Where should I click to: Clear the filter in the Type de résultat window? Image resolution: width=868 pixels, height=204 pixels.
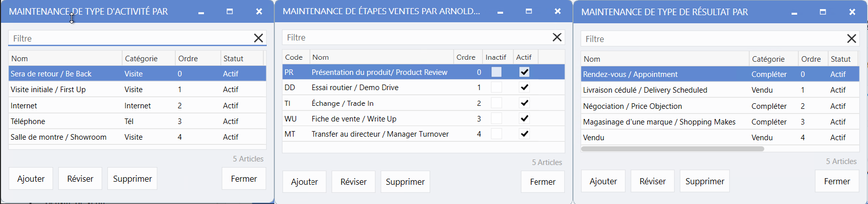pyautogui.click(x=851, y=39)
